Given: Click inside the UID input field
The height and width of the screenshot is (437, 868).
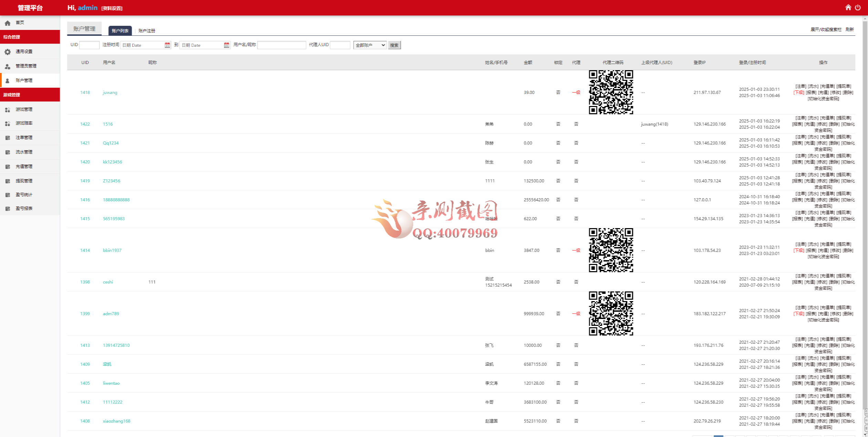Looking at the screenshot, I should 89,45.
